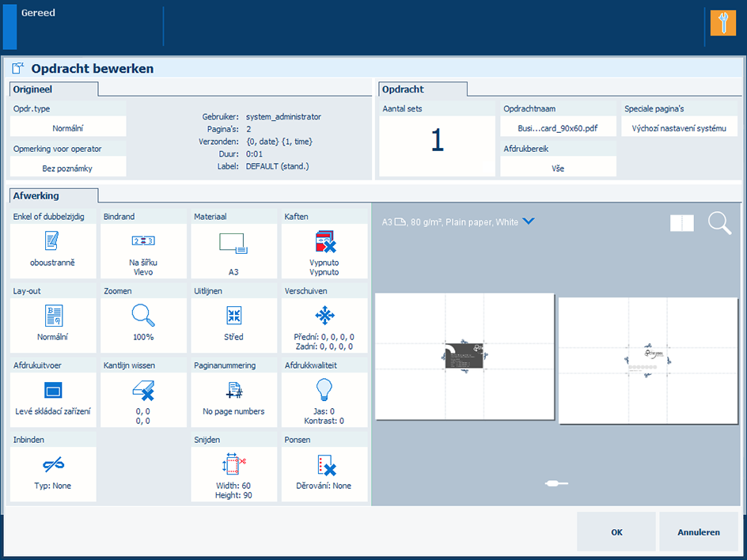This screenshot has width=747, height=560.
Task: Open the Afdrukbereik Vše selector
Action: 558,168
